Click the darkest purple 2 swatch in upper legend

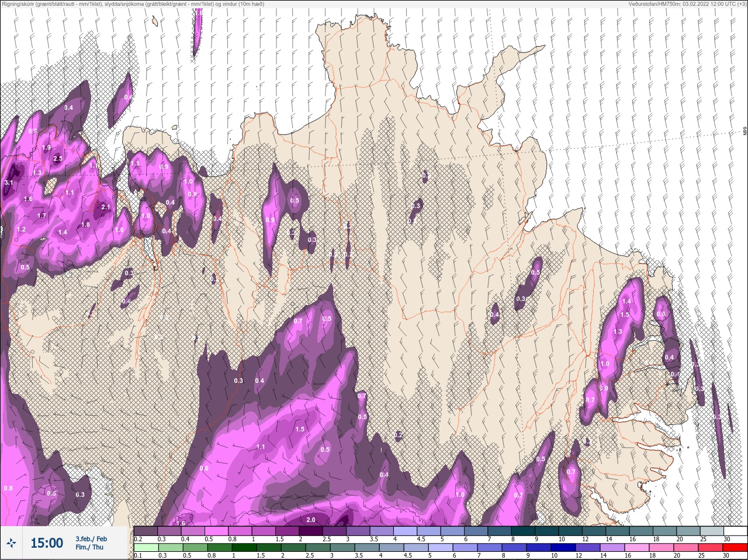click(311, 531)
